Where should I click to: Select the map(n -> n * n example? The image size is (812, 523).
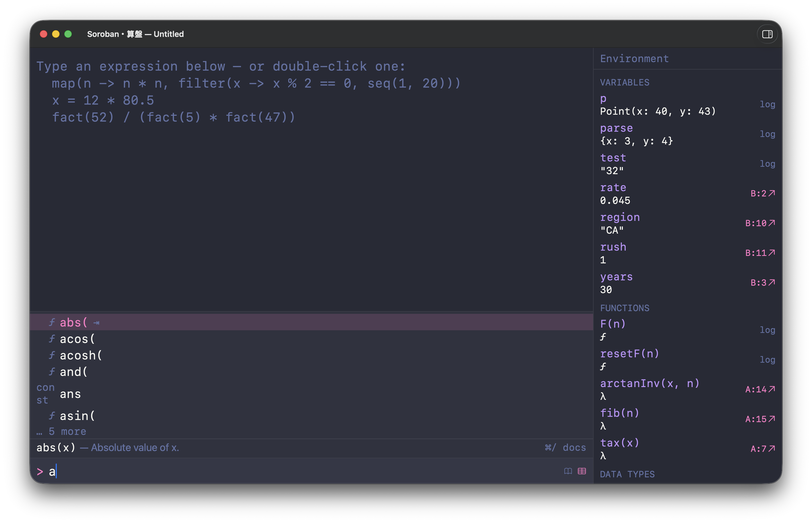pos(256,83)
